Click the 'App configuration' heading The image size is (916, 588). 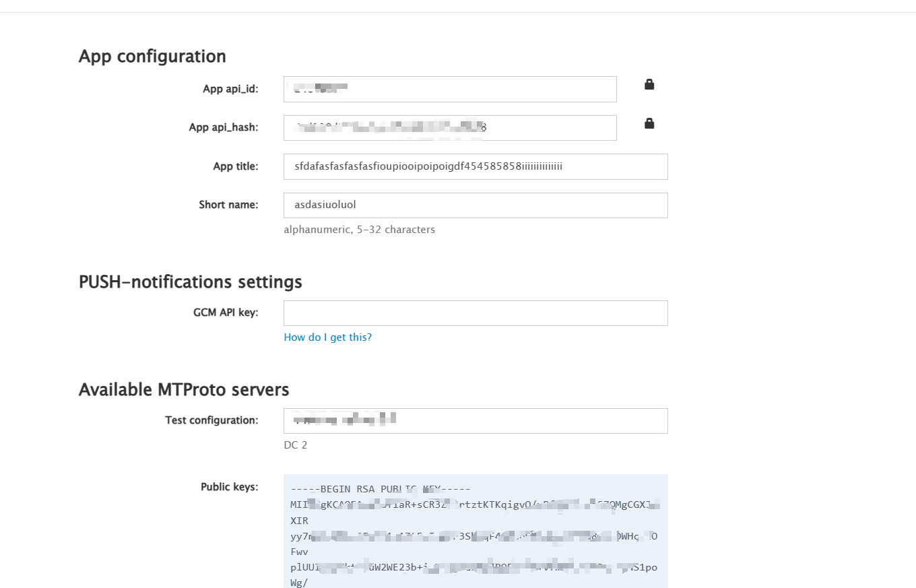152,56
